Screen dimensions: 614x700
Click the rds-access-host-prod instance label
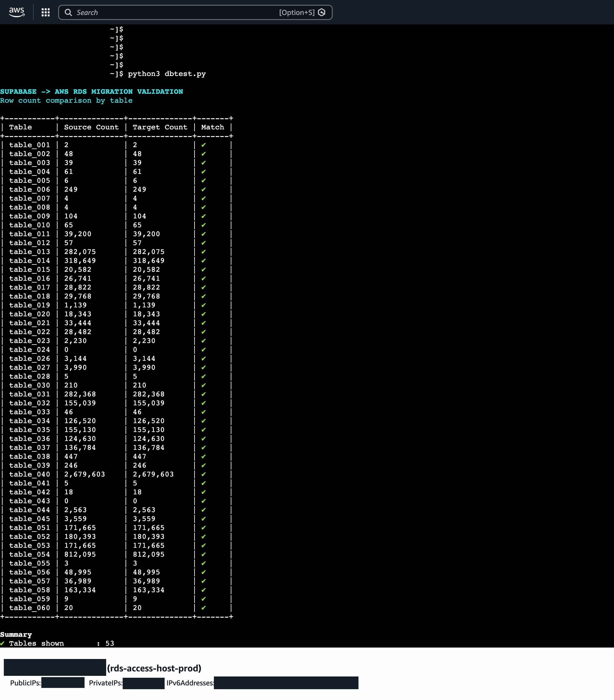pyautogui.click(x=154, y=668)
